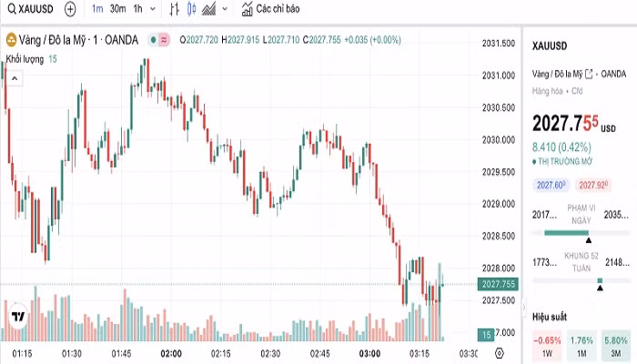Toggle the pink approximate-data indicator

[164, 40]
